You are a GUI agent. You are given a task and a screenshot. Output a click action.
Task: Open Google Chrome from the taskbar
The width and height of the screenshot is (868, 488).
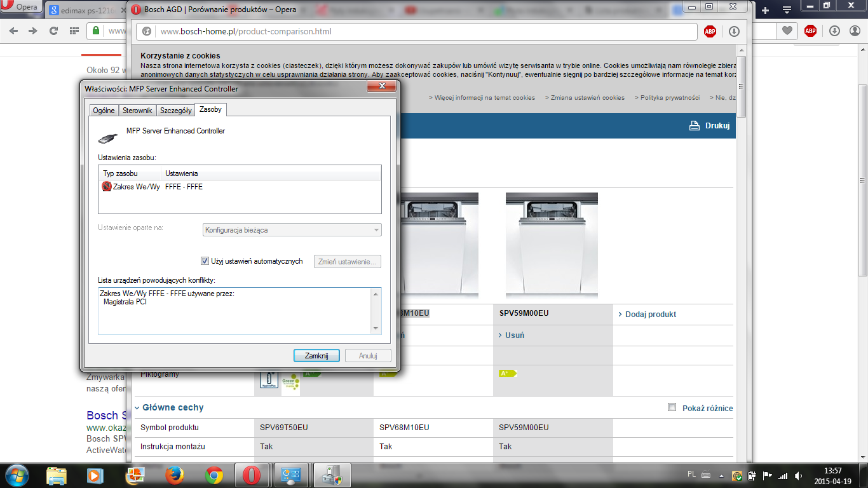click(x=214, y=475)
